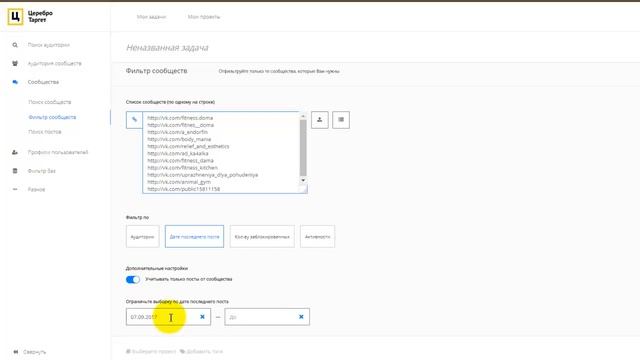This screenshot has width=640, height=360.
Task: Click the line http://vk.com/animal_gym
Action: click(x=179, y=182)
